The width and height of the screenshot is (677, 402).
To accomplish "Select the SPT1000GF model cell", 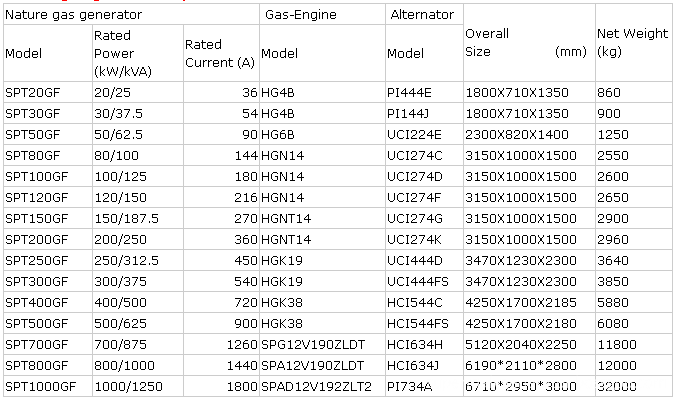I will 48,386.
